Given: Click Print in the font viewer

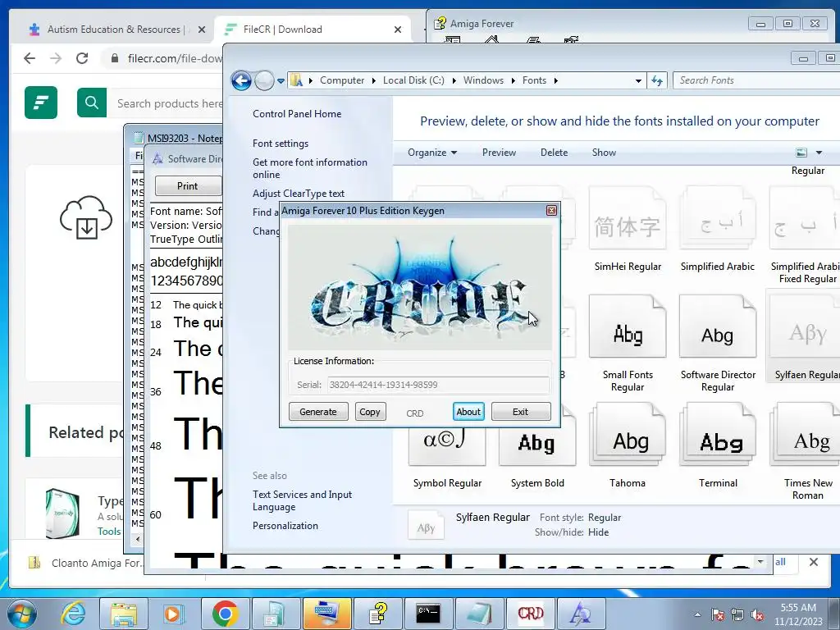Looking at the screenshot, I should pyautogui.click(x=188, y=186).
